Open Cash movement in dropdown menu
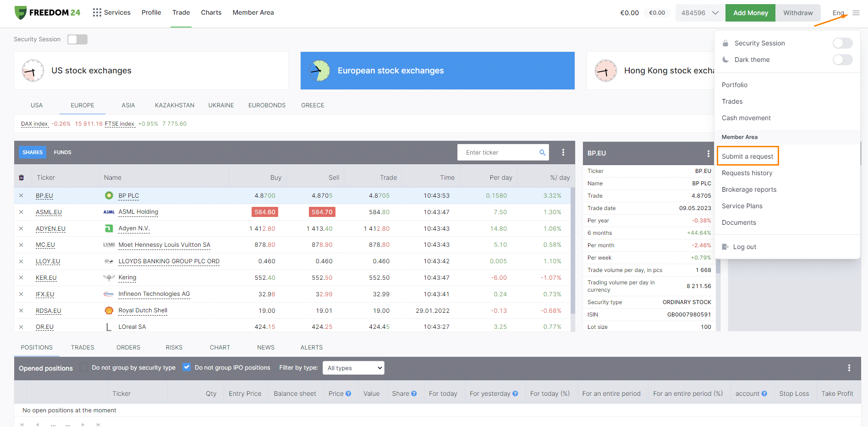Screen dimensions: 868x427 click(746, 118)
